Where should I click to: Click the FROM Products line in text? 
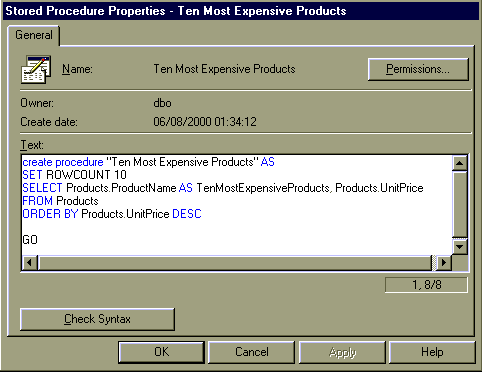click(x=60, y=201)
